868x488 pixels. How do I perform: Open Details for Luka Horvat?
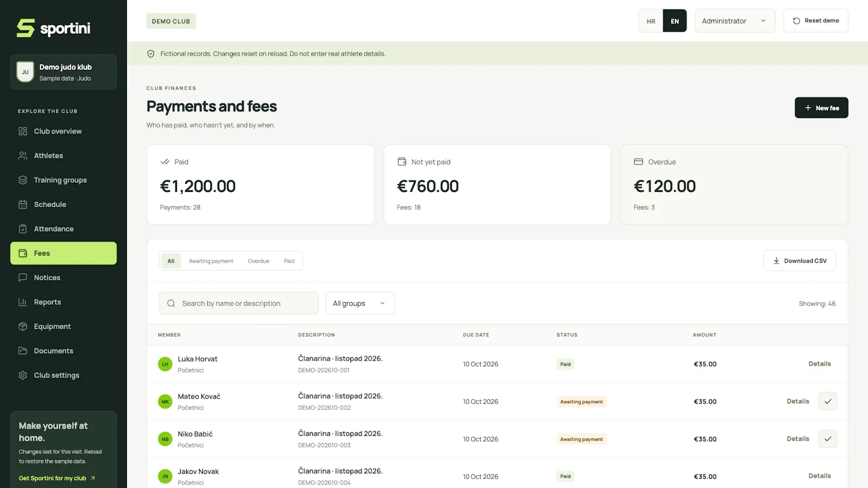[820, 364]
